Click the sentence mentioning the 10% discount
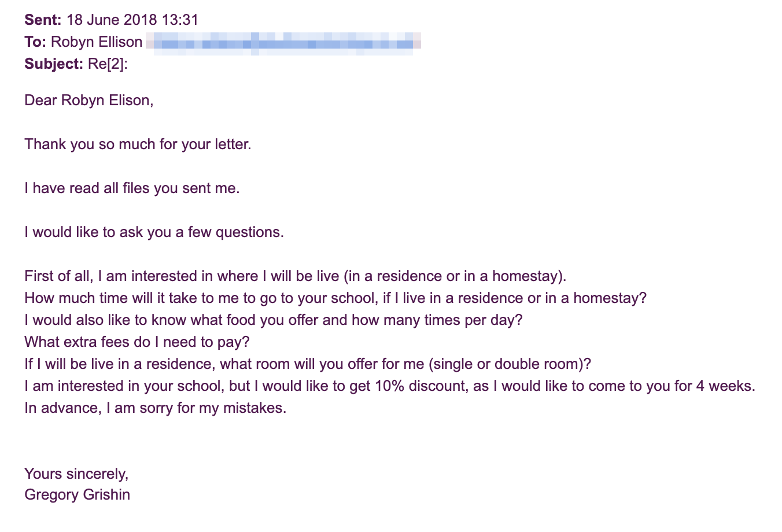Image resolution: width=782 pixels, height=532 pixels. point(390,386)
